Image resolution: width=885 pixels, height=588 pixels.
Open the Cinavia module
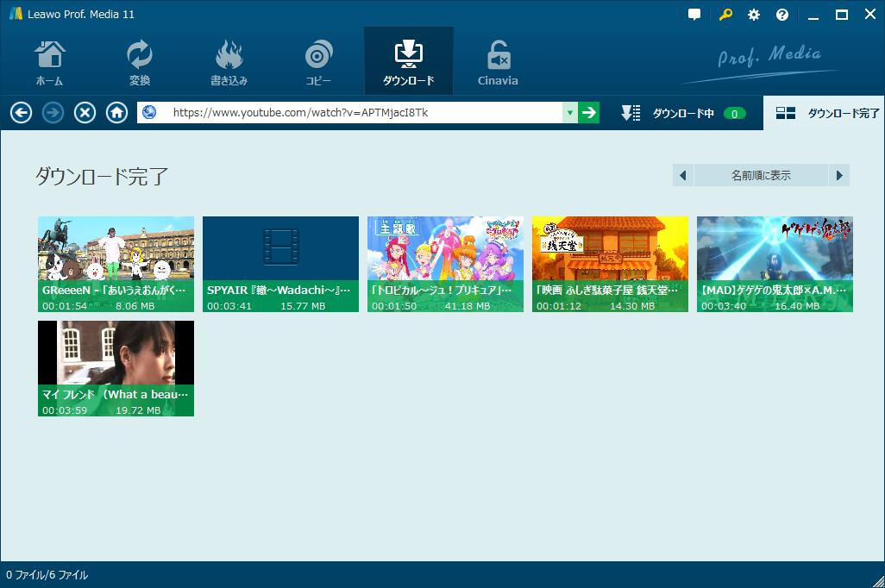(498, 62)
